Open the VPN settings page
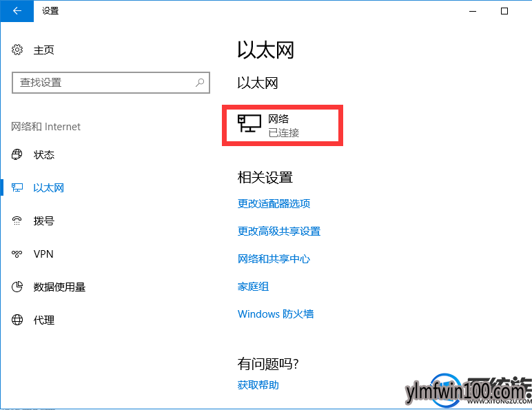 pos(43,254)
